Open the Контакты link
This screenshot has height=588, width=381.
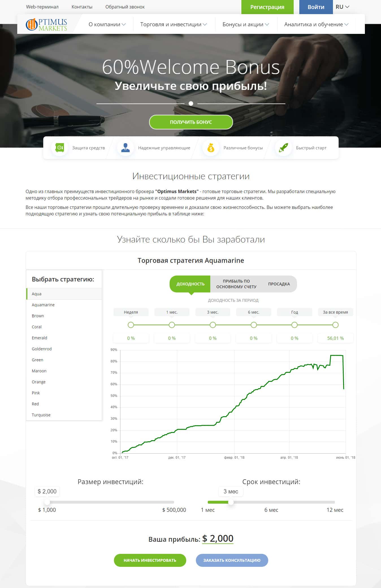point(82,7)
